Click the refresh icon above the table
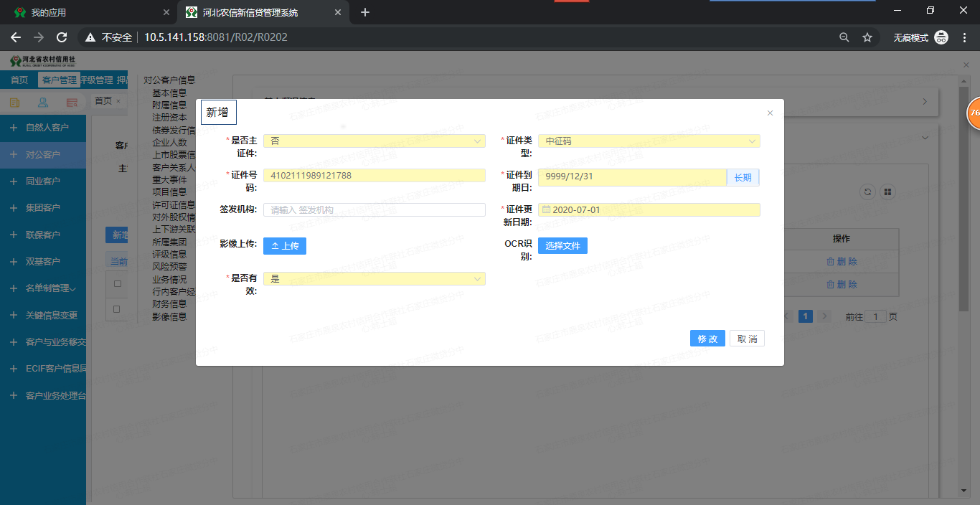Image resolution: width=980 pixels, height=505 pixels. click(867, 192)
